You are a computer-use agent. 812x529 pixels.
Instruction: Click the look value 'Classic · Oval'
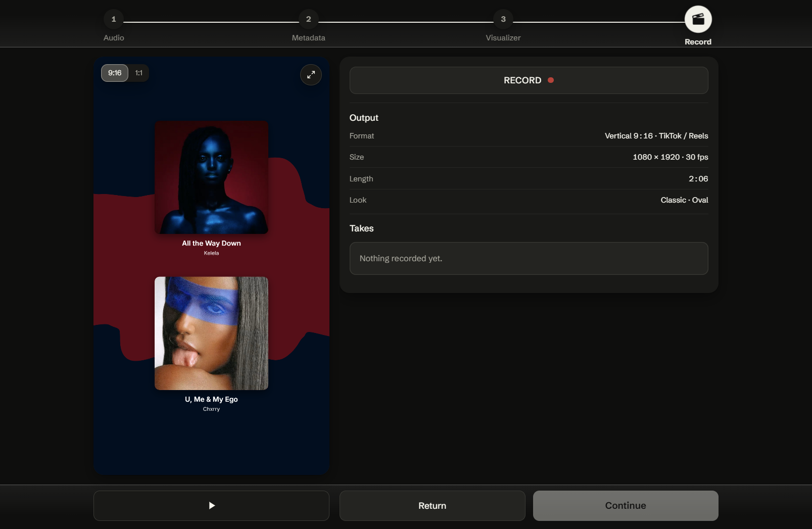pos(684,200)
